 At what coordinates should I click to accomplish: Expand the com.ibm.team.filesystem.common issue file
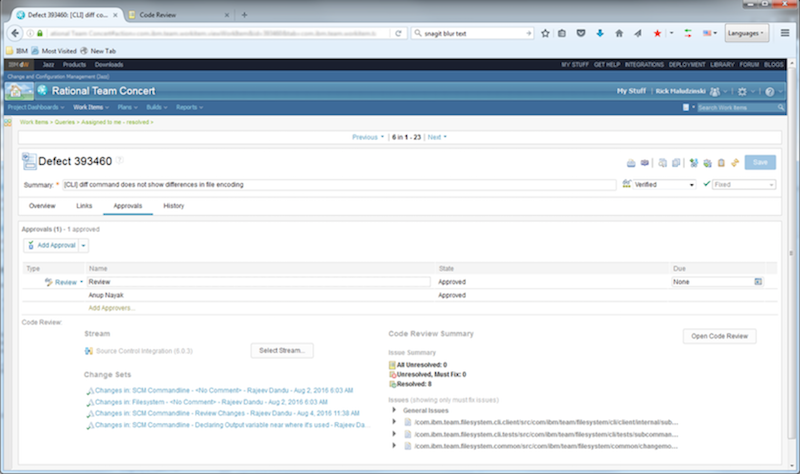pyautogui.click(x=394, y=445)
